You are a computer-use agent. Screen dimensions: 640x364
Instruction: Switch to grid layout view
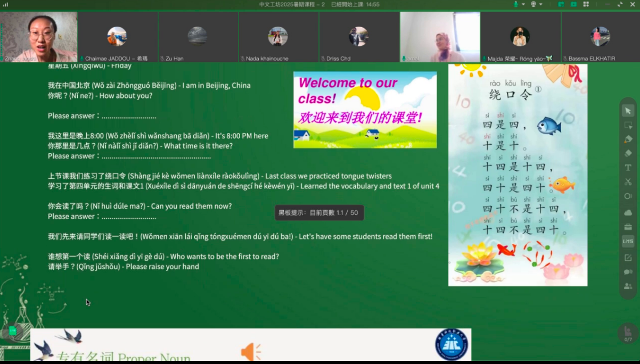click(x=586, y=4)
